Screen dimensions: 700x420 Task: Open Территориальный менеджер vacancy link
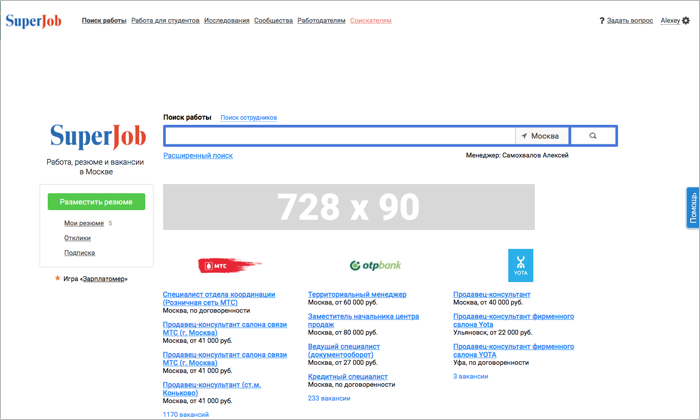tap(357, 295)
